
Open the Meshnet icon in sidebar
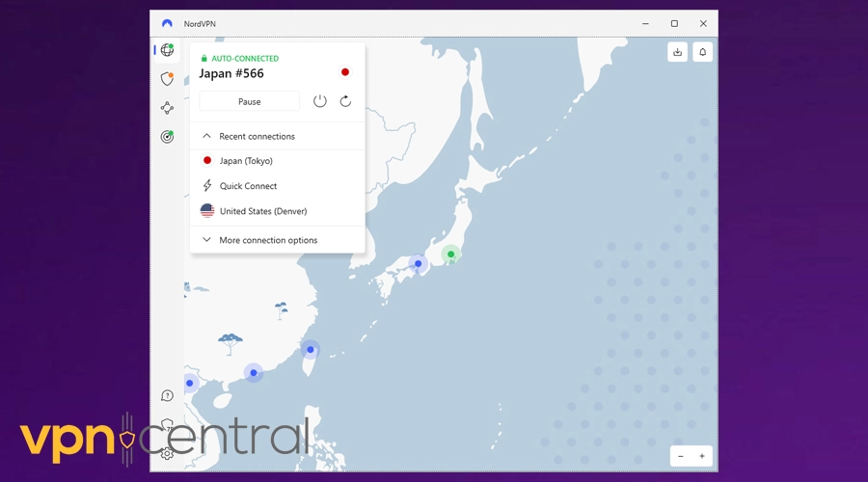coord(167,107)
